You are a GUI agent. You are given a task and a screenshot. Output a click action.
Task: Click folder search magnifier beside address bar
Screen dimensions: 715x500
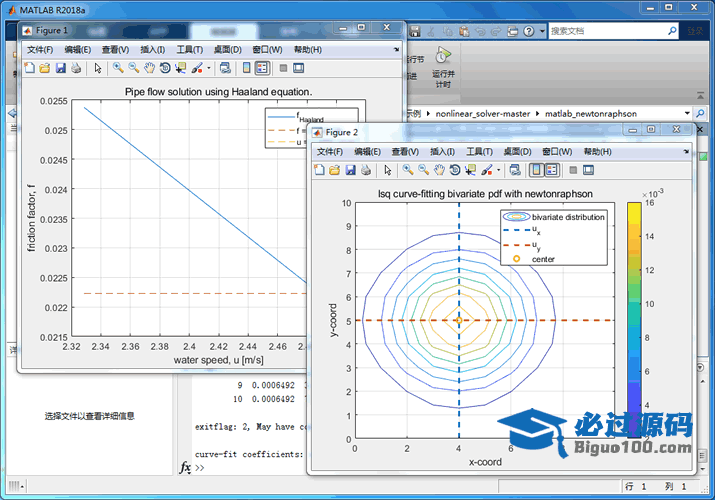[700, 113]
